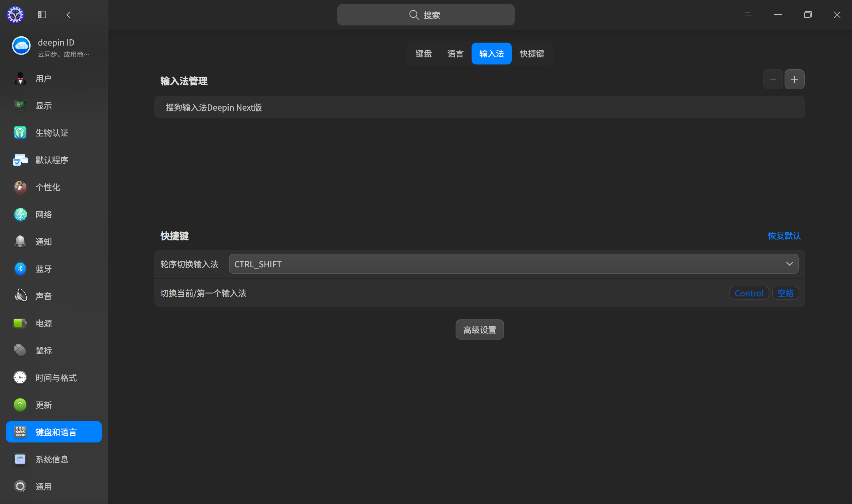This screenshot has width=852, height=504.
Task: Switch to the 键盘 tab
Action: coord(423,53)
